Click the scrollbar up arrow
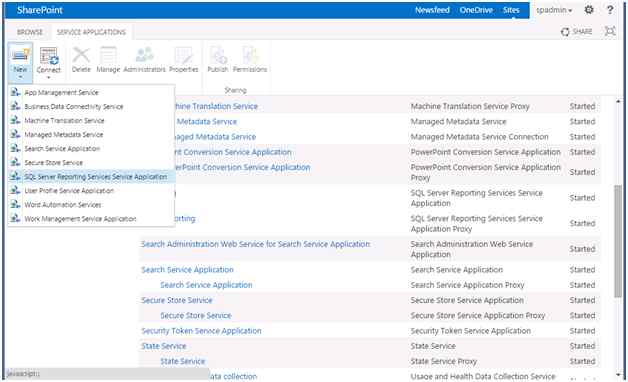Screen dimensions: 628x382 click(x=618, y=102)
